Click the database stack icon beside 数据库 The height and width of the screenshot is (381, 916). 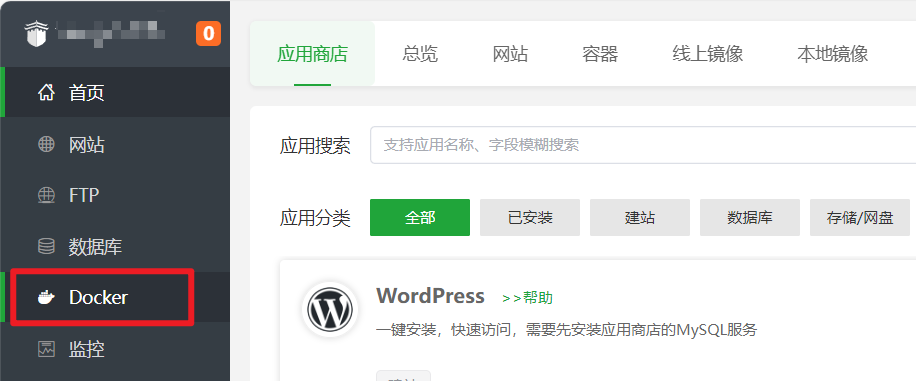click(46, 247)
